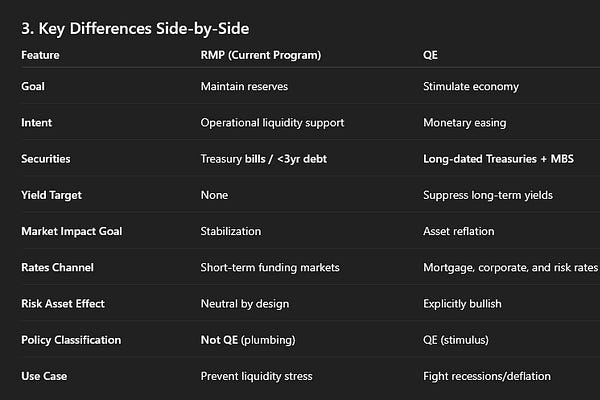Select the "Suppress long-term yields" cell

[488, 195]
